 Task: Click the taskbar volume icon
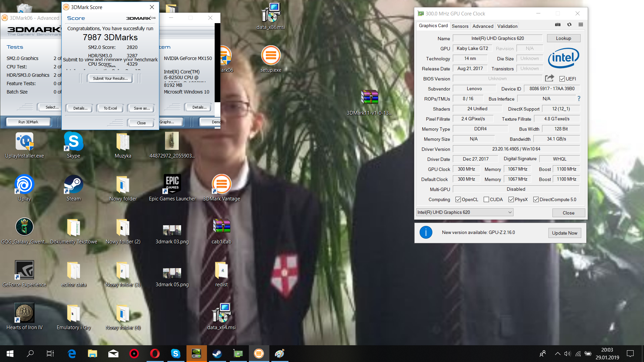tap(567, 354)
